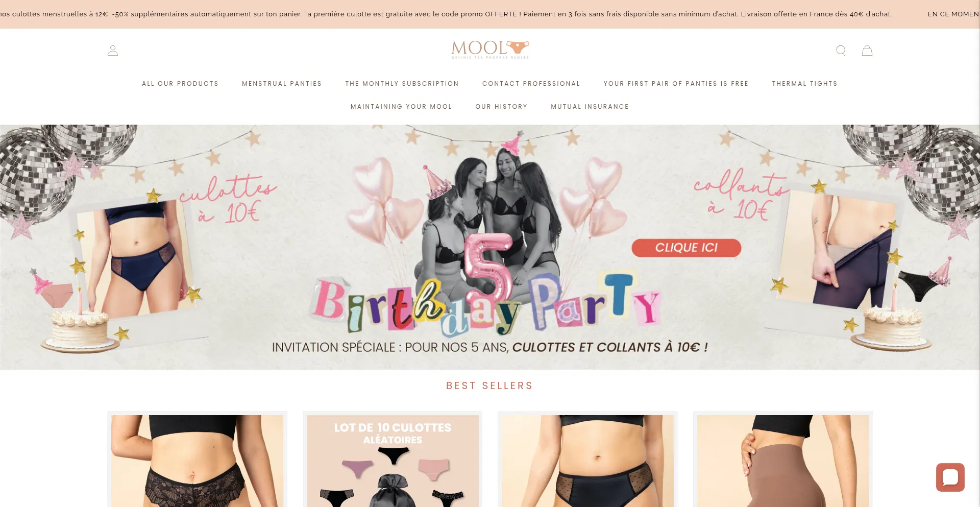This screenshot has height=507, width=980.
Task: Open All Our Products menu
Action: point(180,84)
